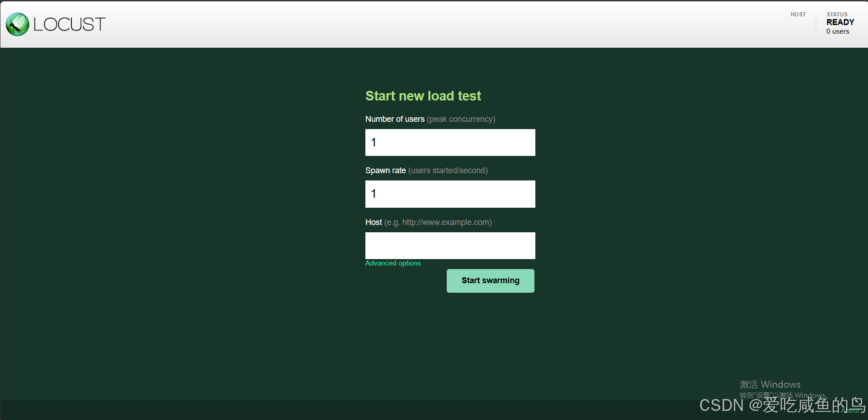868x420 pixels.
Task: Click the HOST header label
Action: 798,15
